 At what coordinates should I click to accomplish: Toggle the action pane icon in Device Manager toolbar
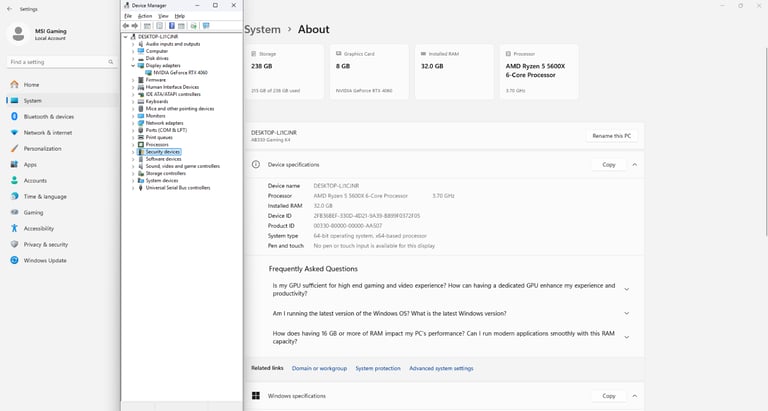coord(181,26)
